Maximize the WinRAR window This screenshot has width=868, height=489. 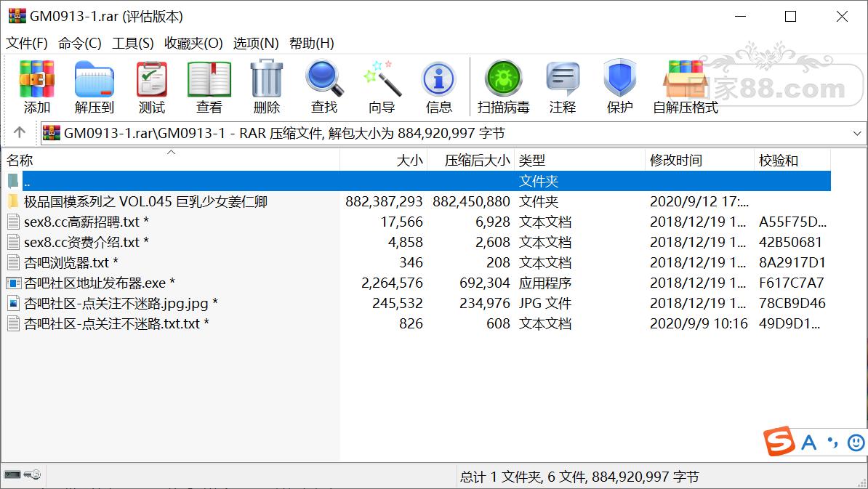click(790, 17)
